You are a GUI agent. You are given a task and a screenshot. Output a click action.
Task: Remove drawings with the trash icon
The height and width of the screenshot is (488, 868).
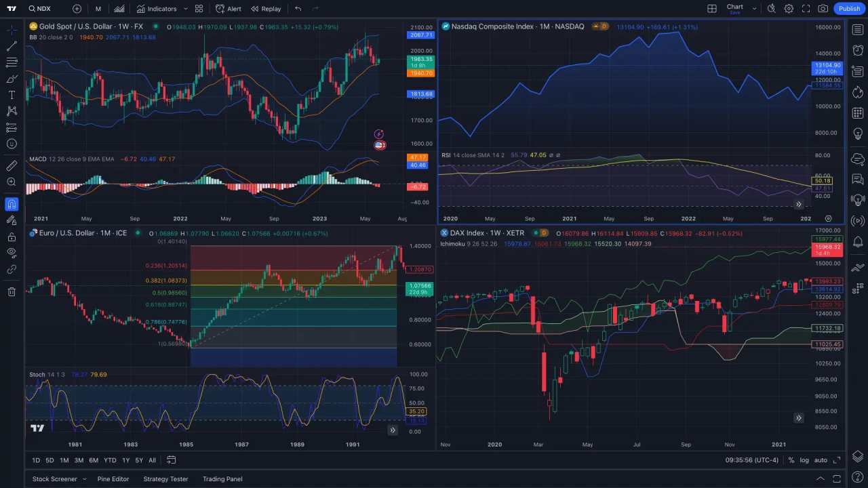pos(12,291)
